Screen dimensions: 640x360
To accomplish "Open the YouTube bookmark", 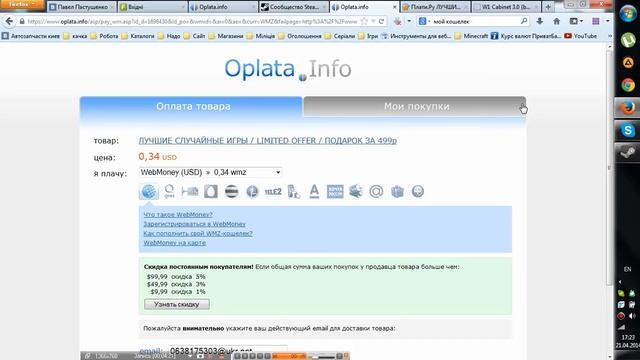I will click(580, 36).
